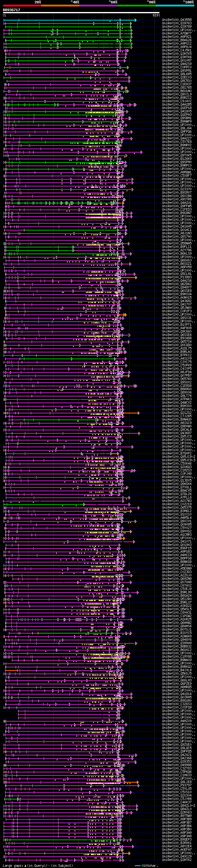Go to UniRef100_Q212G2 entry

(177, 413)
